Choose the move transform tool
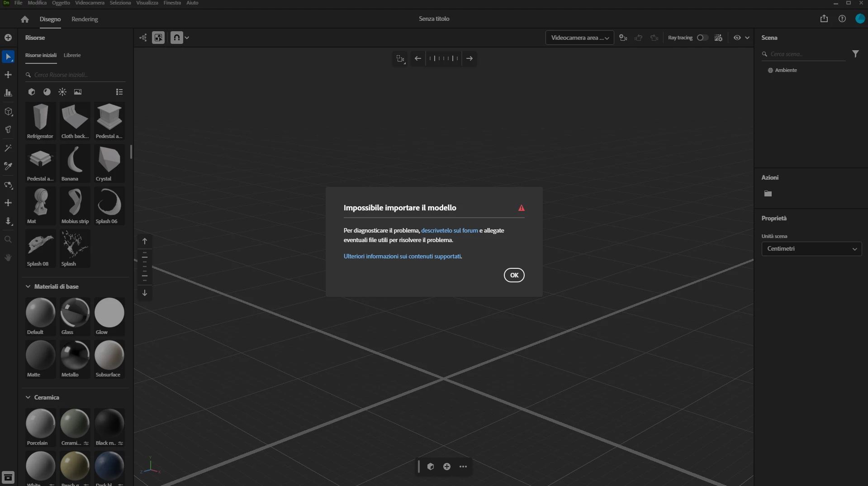This screenshot has width=868, height=486. tap(8, 75)
